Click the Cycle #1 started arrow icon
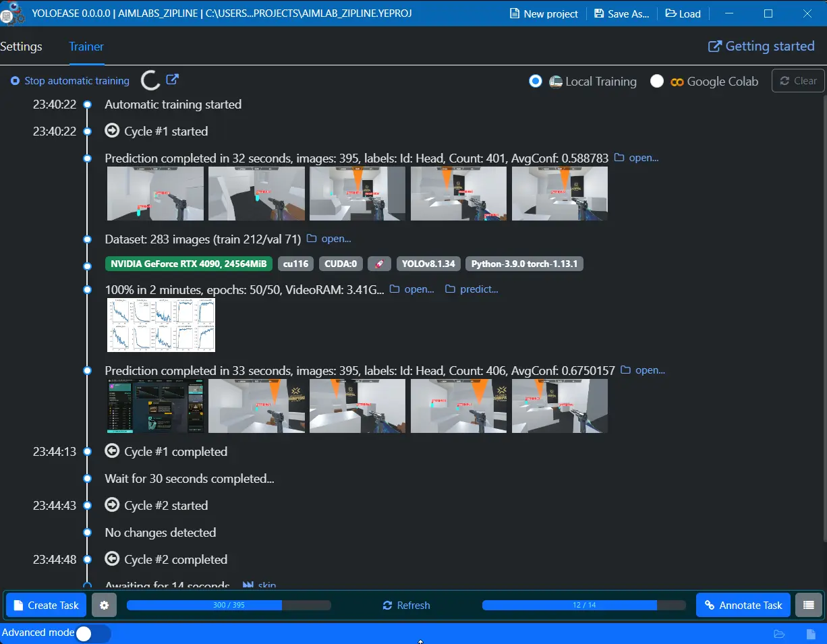The width and height of the screenshot is (827, 644). 113,131
